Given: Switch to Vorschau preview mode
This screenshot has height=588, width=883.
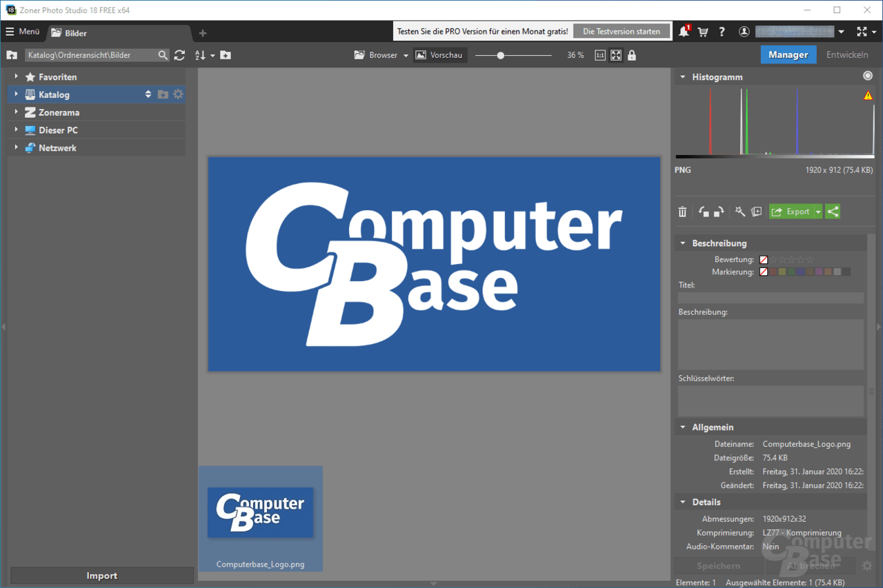Looking at the screenshot, I should click(x=439, y=55).
